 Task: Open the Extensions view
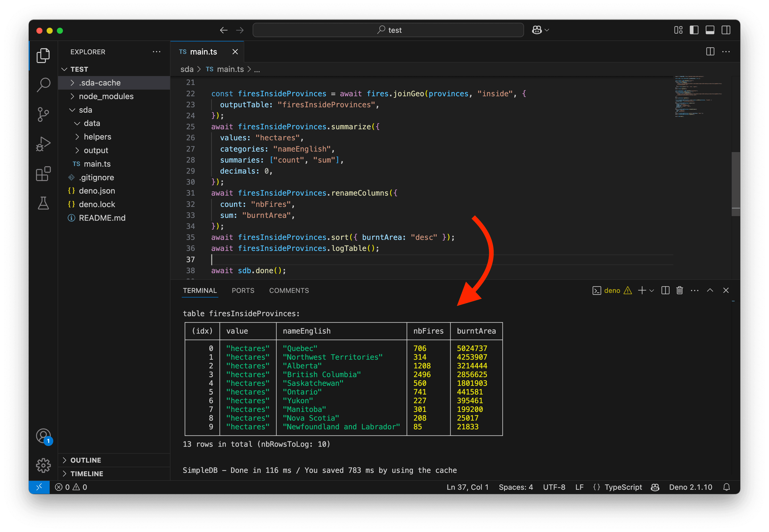pos(43,174)
